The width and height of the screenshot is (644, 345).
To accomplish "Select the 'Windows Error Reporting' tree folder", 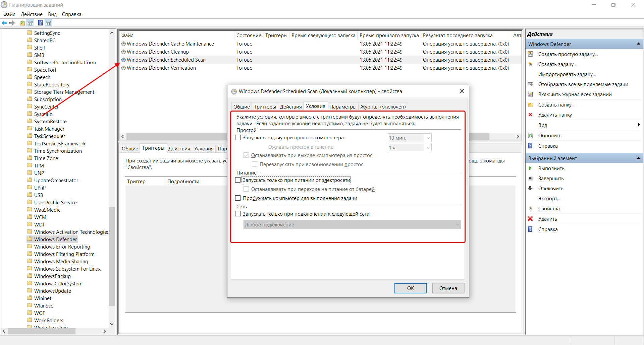I will 62,247.
